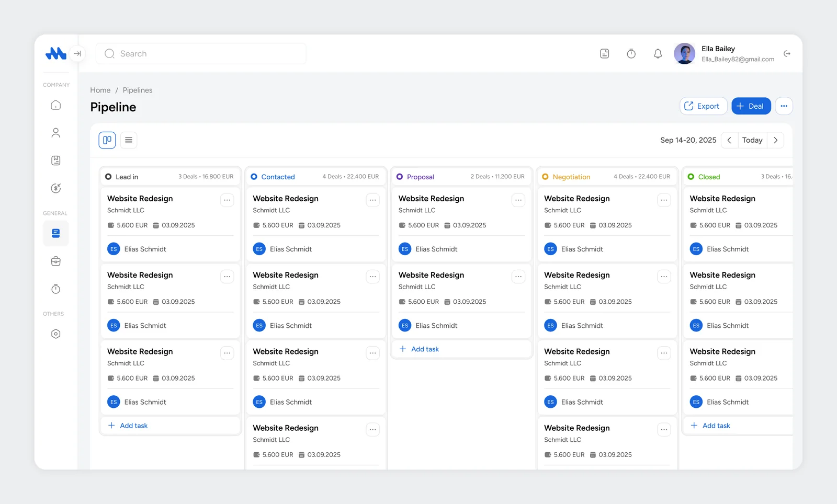The width and height of the screenshot is (837, 504).
Task: Open the Settings hexagon icon in sidebar
Action: [56, 334]
